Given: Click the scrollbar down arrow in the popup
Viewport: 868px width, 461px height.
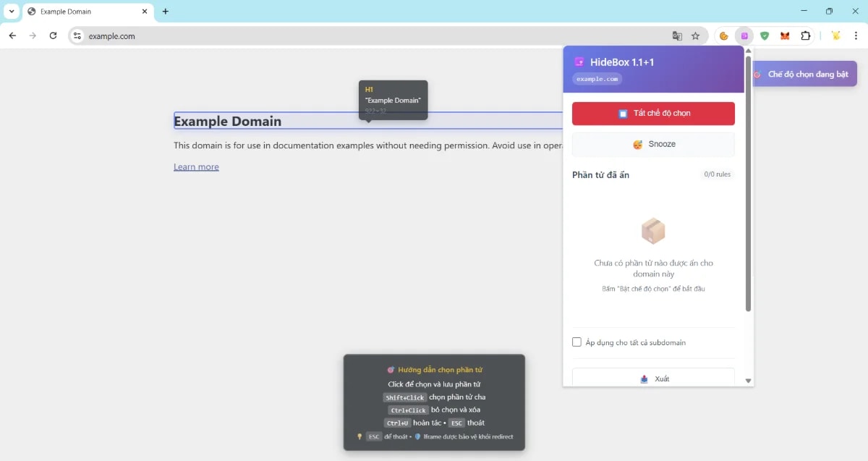Looking at the screenshot, I should pos(748,380).
